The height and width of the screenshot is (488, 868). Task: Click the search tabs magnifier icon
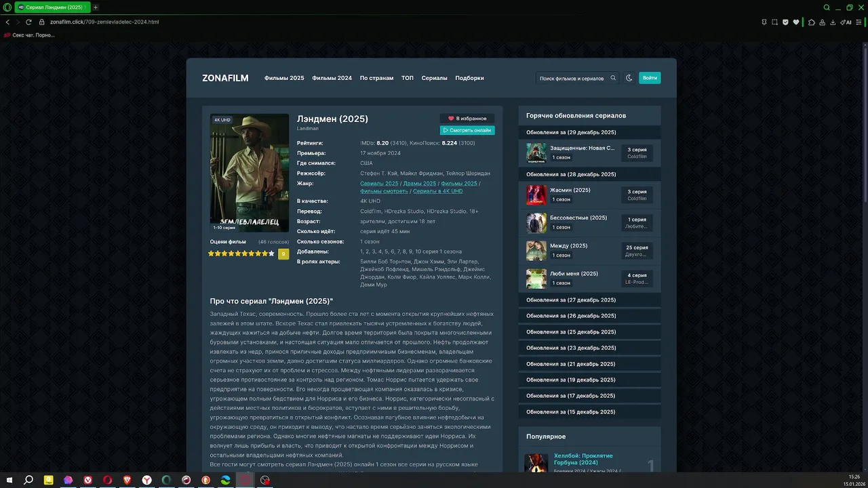coord(827,7)
